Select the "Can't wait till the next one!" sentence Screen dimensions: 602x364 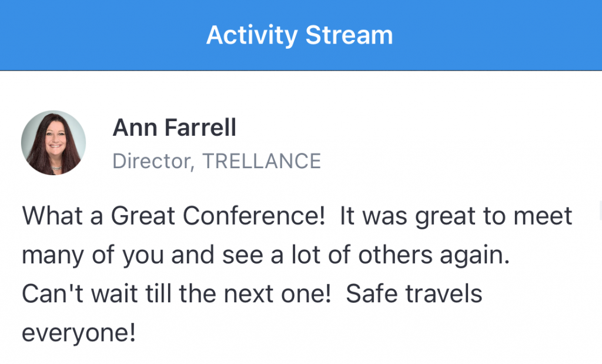[176, 294]
